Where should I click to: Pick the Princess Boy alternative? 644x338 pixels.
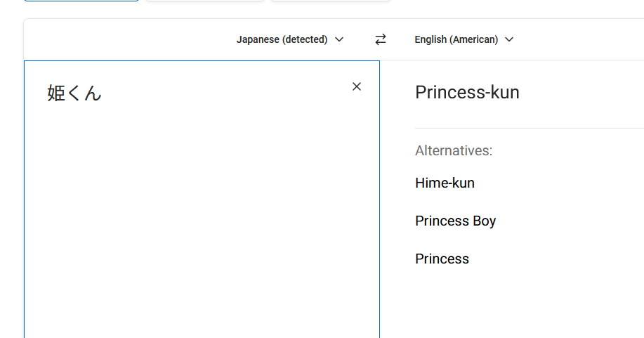click(455, 221)
